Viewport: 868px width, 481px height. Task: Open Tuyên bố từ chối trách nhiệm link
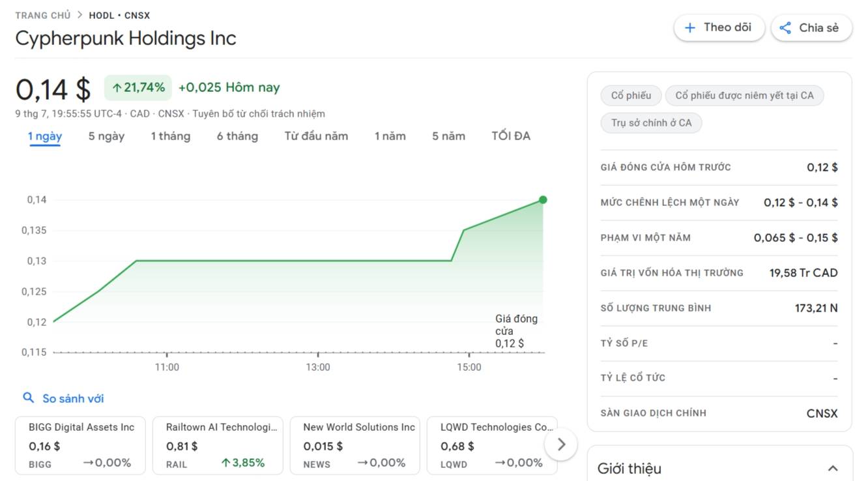(x=257, y=113)
